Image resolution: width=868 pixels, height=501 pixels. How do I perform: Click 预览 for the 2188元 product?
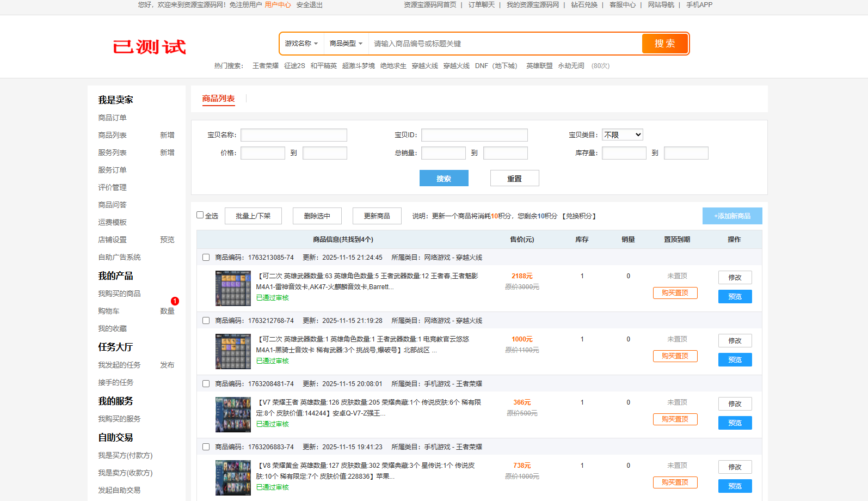[x=735, y=296]
